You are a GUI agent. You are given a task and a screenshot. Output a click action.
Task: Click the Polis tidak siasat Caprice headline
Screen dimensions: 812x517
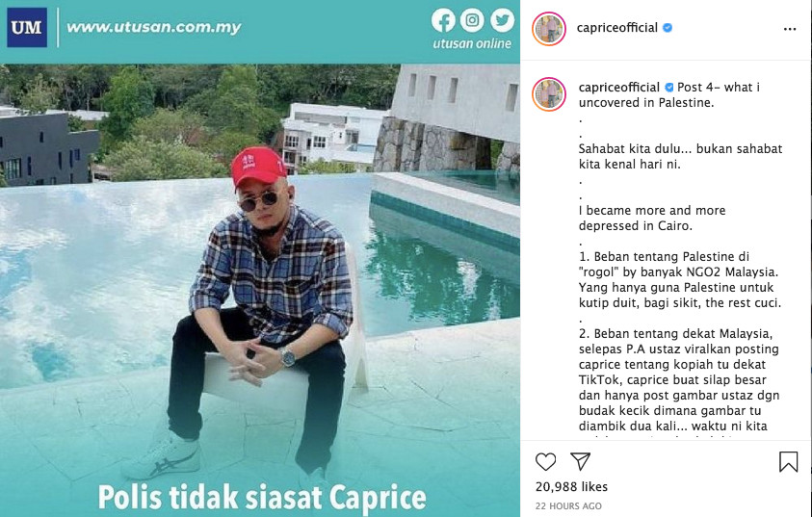click(262, 498)
